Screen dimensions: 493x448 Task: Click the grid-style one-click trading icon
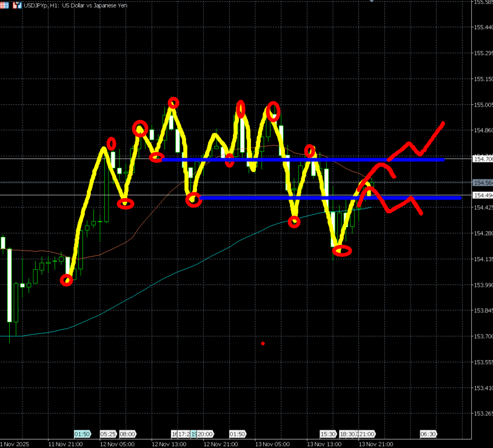click(4, 5)
